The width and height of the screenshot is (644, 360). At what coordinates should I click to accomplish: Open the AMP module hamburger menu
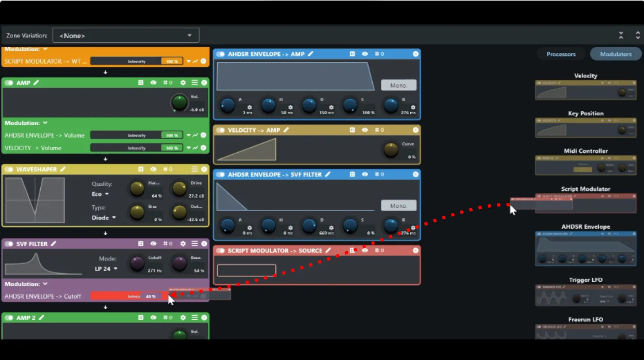[194, 83]
